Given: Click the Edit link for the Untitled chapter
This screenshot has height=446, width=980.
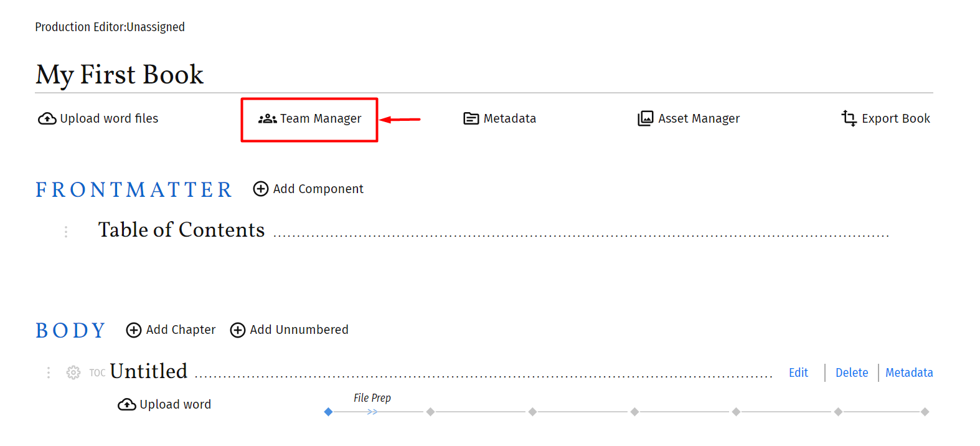Looking at the screenshot, I should pos(798,372).
